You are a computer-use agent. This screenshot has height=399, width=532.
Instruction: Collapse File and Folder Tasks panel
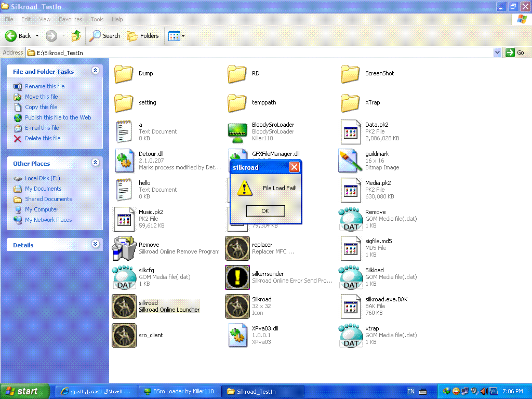tap(96, 71)
